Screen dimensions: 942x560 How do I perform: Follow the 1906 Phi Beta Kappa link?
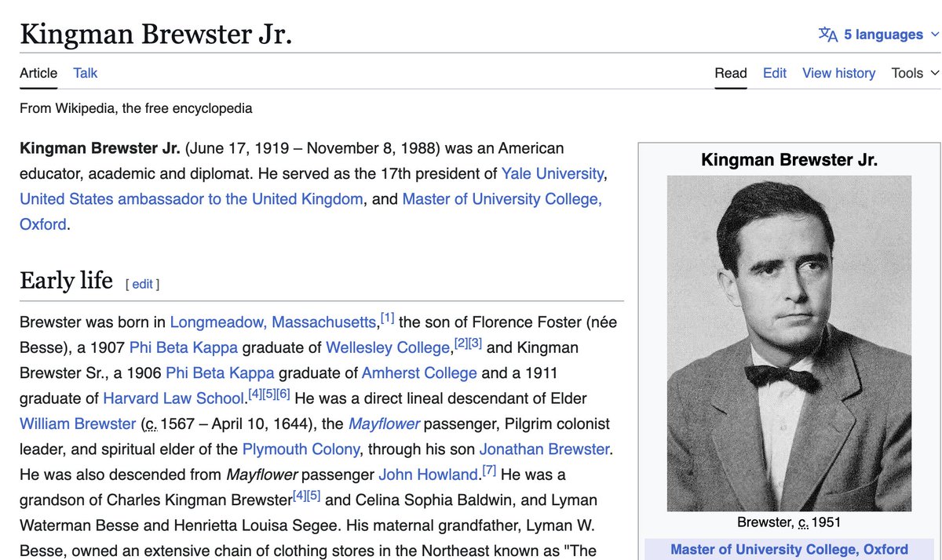coord(221,373)
